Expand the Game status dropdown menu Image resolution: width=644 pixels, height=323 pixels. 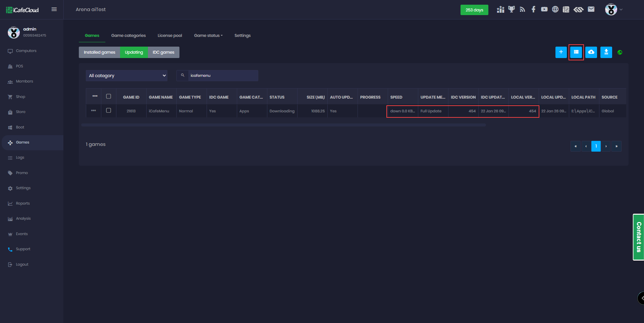coord(208,36)
